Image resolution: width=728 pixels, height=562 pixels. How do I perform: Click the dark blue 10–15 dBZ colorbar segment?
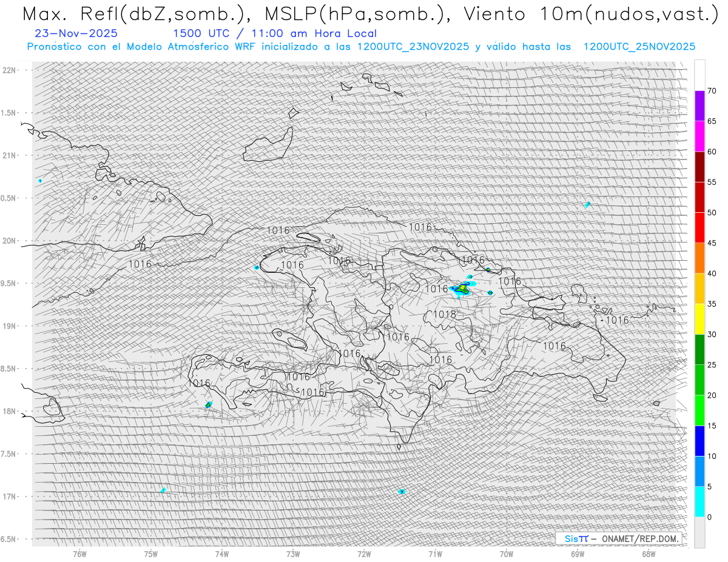click(x=699, y=441)
